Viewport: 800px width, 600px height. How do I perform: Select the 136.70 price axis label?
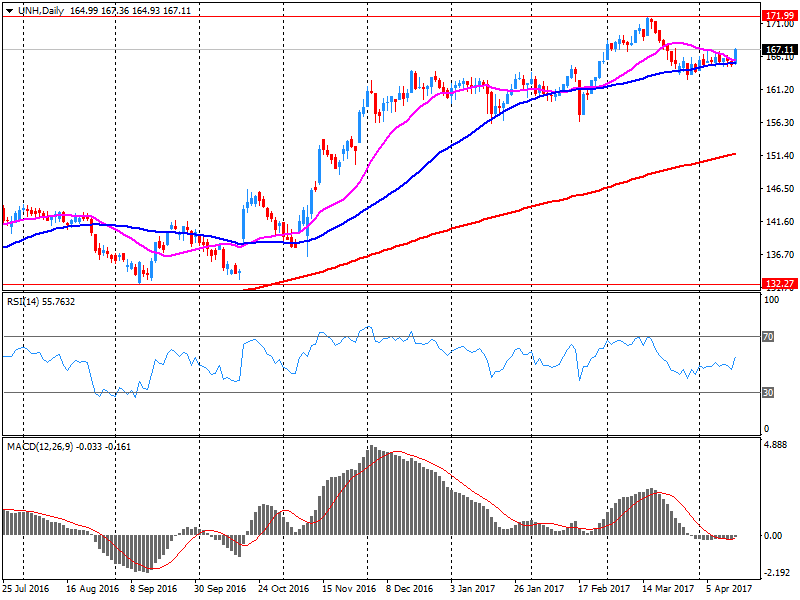pos(780,255)
